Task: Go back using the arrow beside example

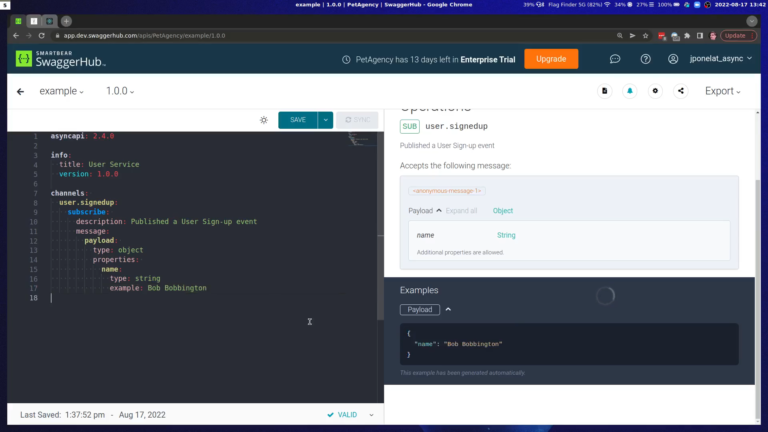Action: coord(21,92)
